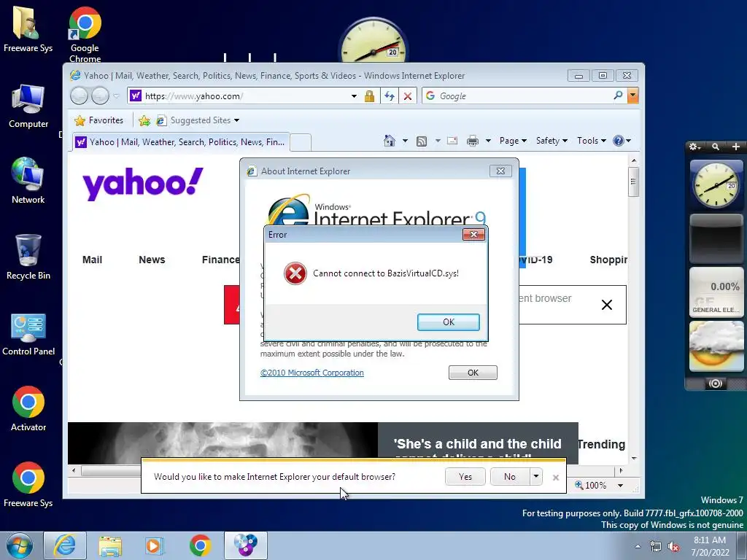Dismiss the default browser notification bar

[x=555, y=477]
